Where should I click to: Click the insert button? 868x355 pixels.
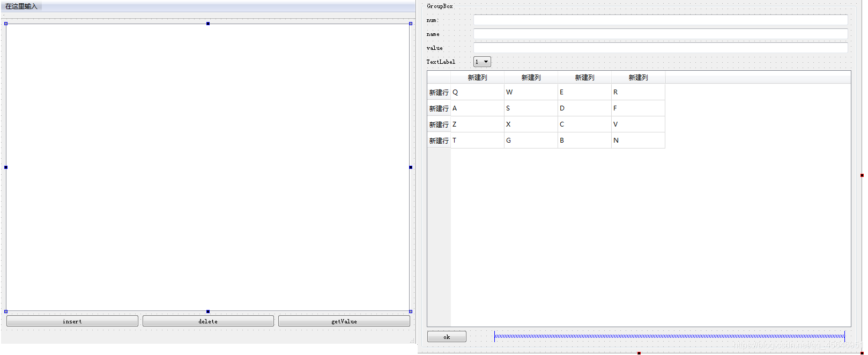click(x=72, y=321)
